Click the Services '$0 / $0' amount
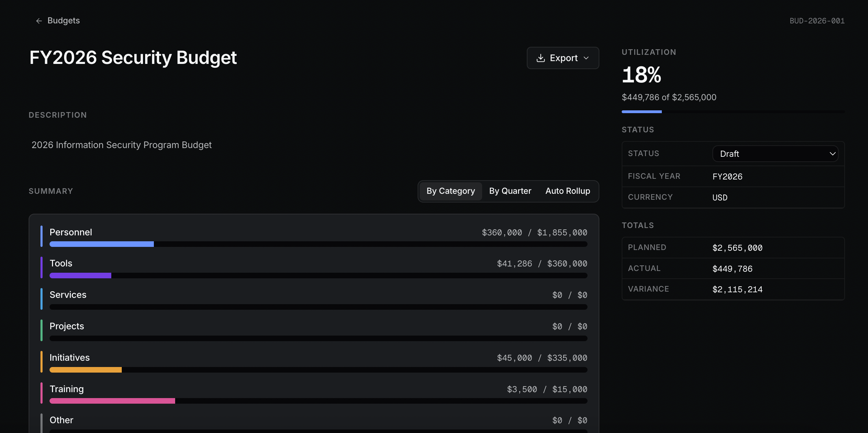Viewport: 868px width, 433px height. point(570,295)
